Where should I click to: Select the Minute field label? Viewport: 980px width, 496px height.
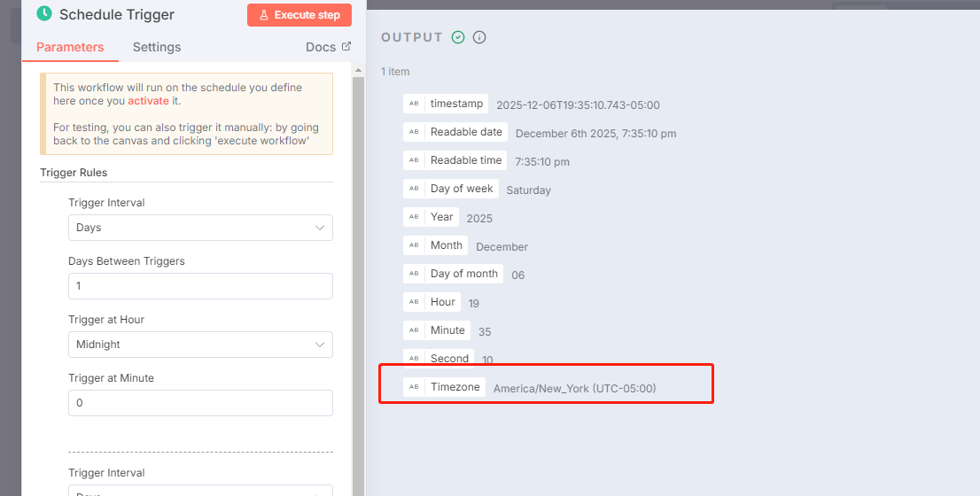pos(447,329)
